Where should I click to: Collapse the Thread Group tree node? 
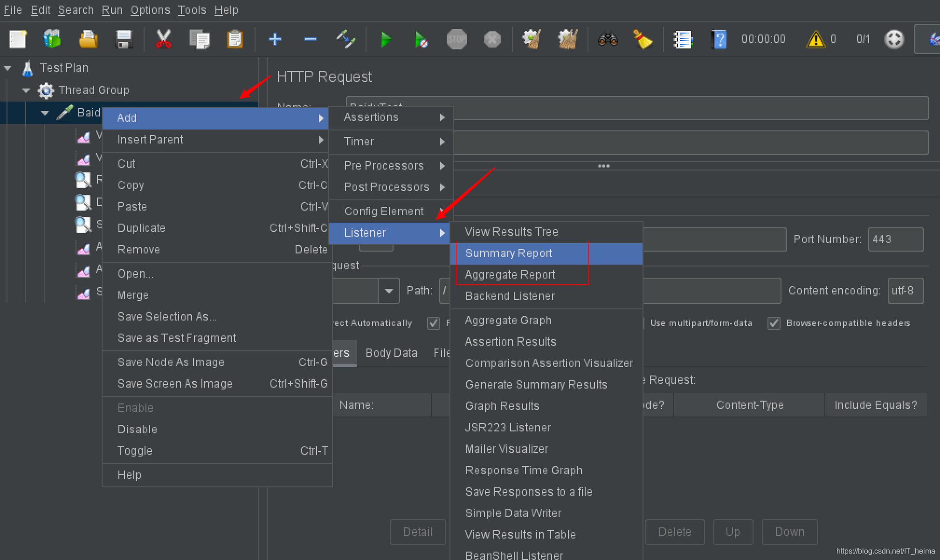point(26,90)
